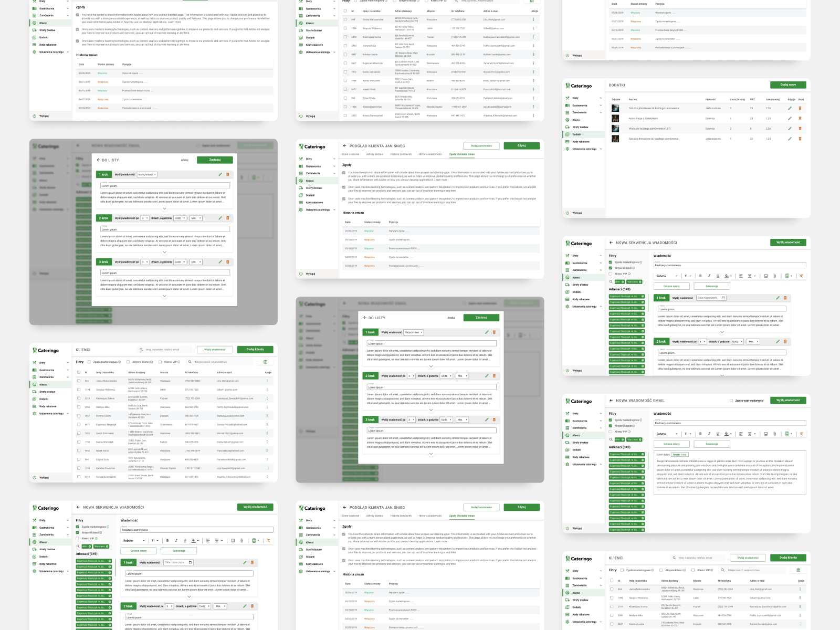The width and height of the screenshot is (840, 630).
Task: Edit Sztućce plastikowe row via pencil icon
Action: point(790,108)
